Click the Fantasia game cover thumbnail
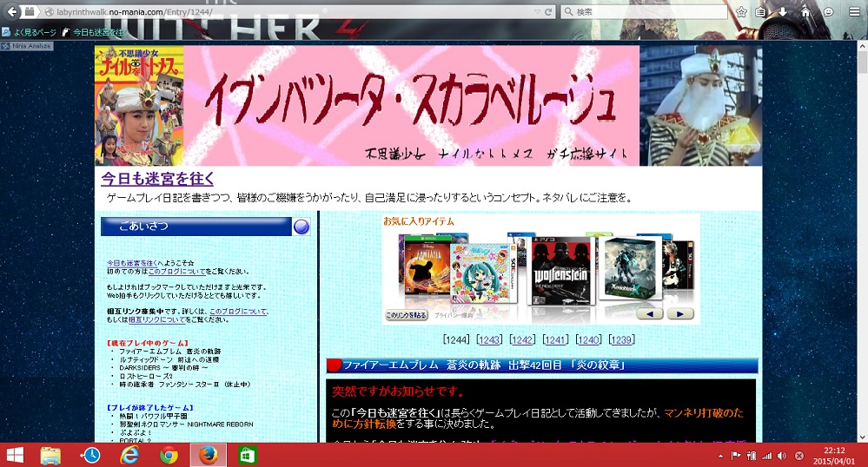The image size is (868, 467). [427, 266]
